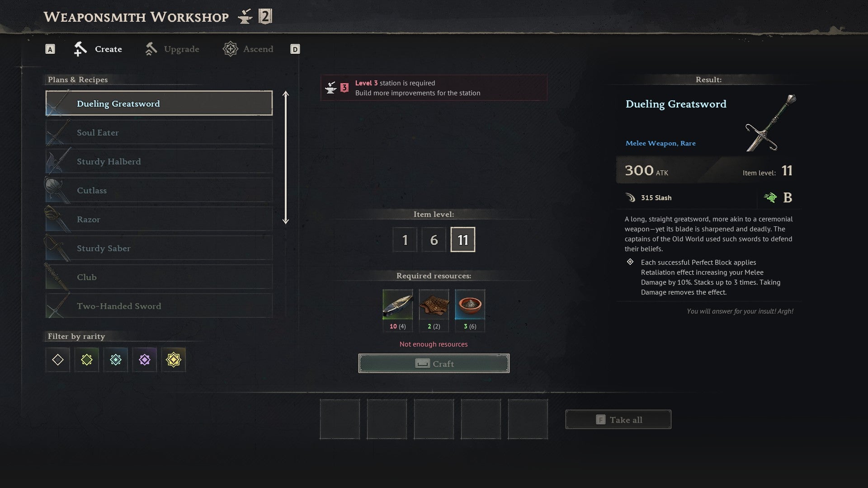Toggle the gold legendary rarity filter
Viewport: 868px width, 488px height.
point(174,360)
